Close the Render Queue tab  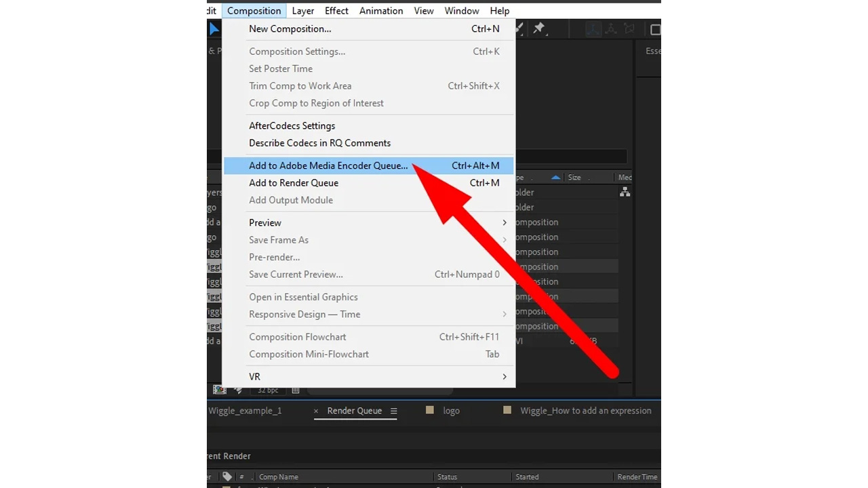pos(317,411)
